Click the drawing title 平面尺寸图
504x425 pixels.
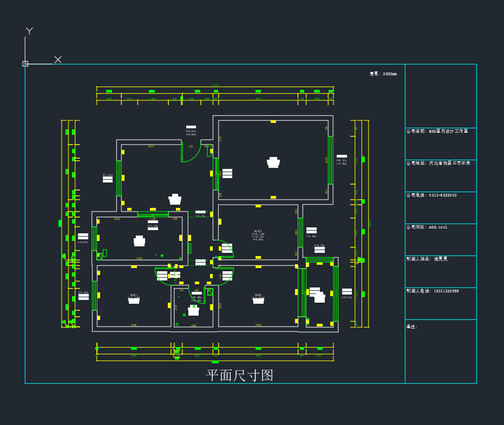click(x=240, y=375)
